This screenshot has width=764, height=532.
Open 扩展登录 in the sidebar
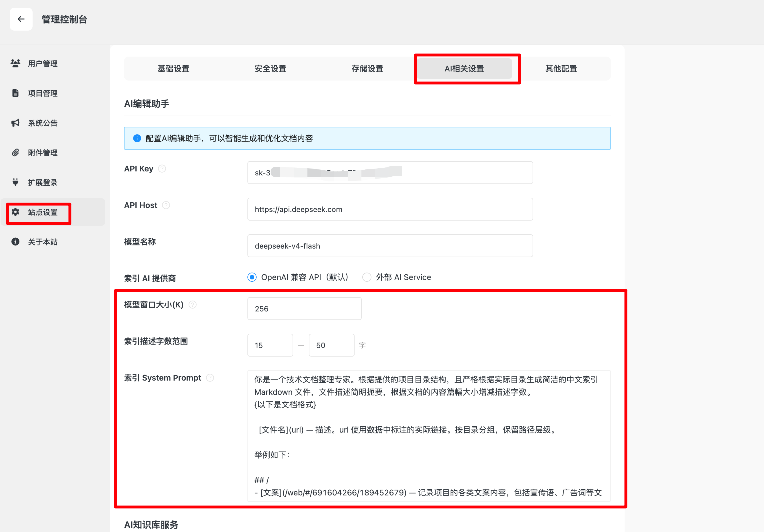click(x=53, y=182)
